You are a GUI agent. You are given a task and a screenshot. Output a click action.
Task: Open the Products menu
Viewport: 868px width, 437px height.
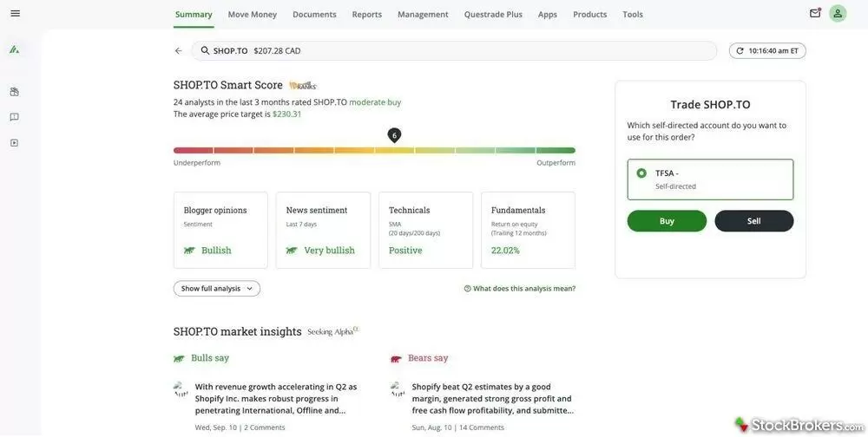click(589, 14)
